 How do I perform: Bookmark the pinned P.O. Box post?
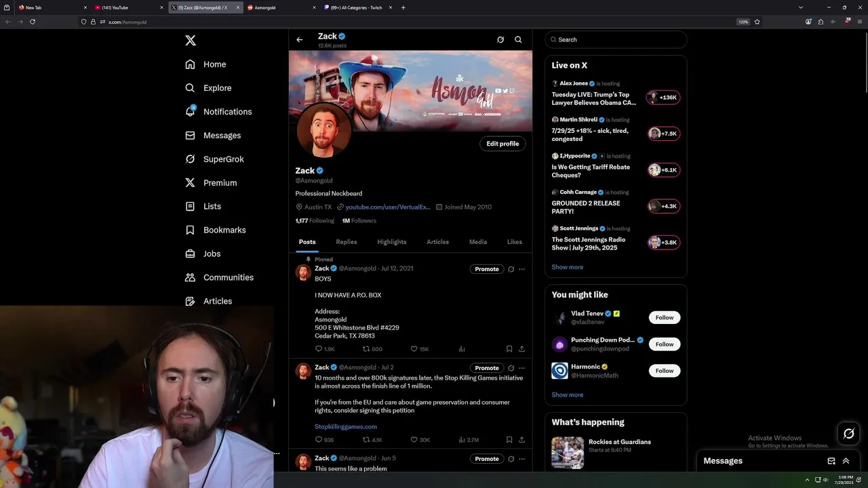(509, 349)
